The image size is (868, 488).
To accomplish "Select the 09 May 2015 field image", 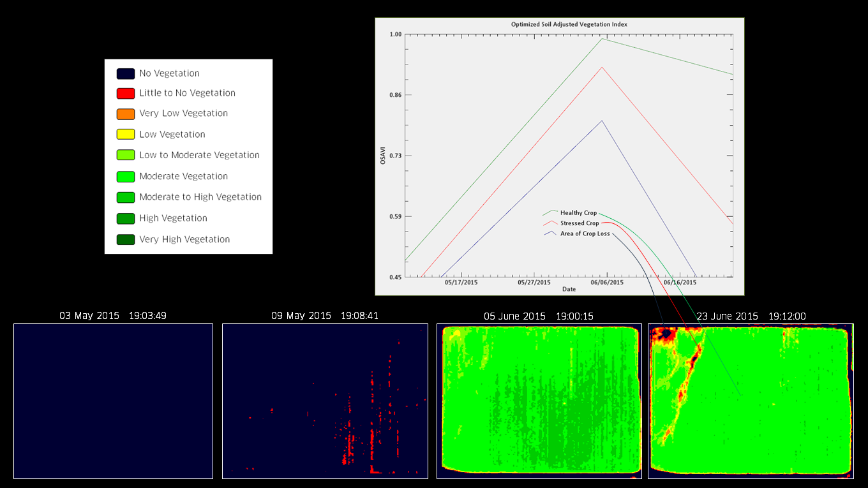I will (x=325, y=401).
